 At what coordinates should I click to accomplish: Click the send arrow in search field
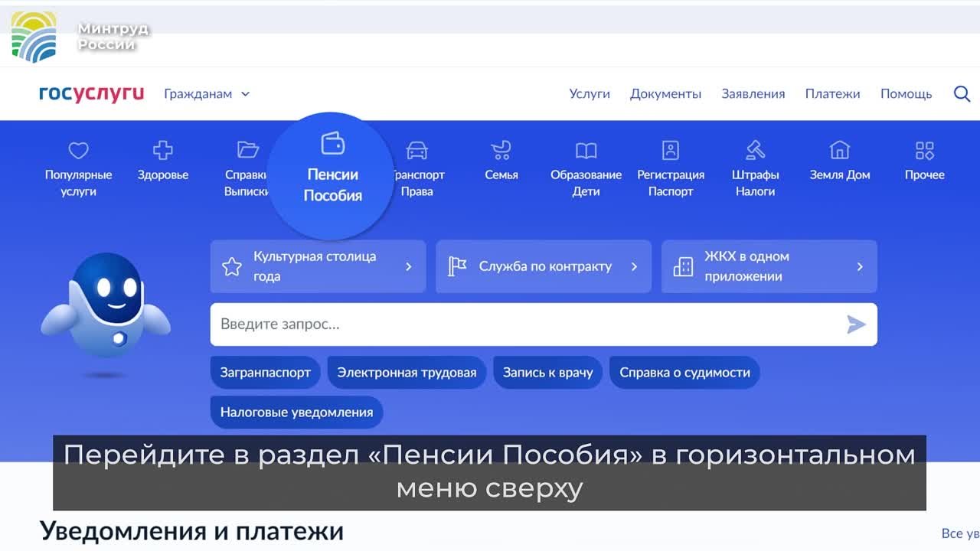tap(856, 324)
